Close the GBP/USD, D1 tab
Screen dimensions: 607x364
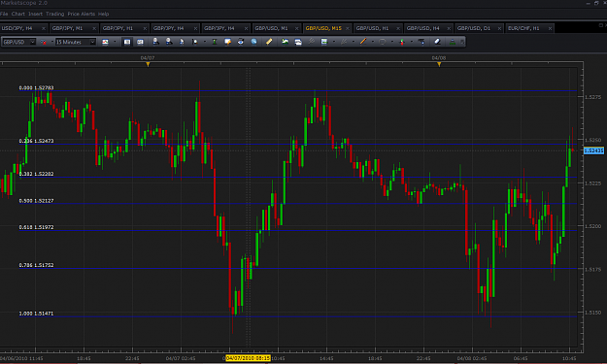(x=499, y=28)
